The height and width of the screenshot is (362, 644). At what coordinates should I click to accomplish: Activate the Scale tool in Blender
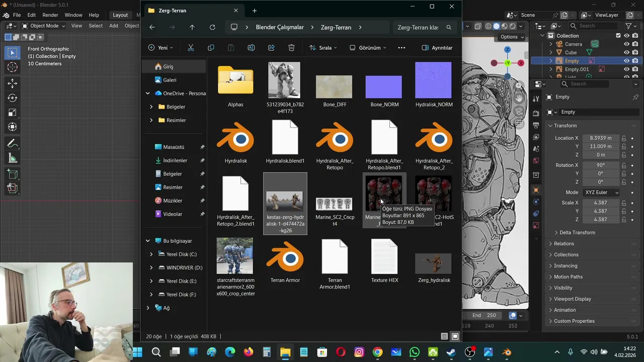pos(13,113)
